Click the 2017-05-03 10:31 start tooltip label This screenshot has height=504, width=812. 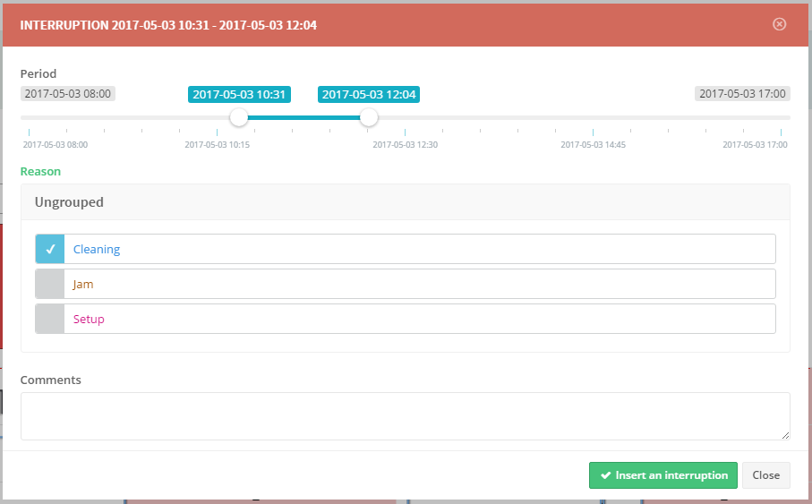point(239,94)
